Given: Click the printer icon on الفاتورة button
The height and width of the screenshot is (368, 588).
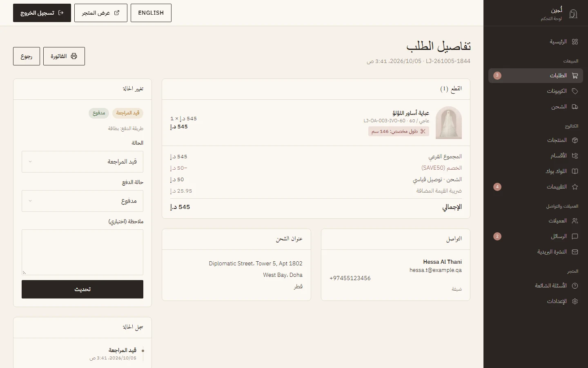Looking at the screenshot, I should coord(74,56).
